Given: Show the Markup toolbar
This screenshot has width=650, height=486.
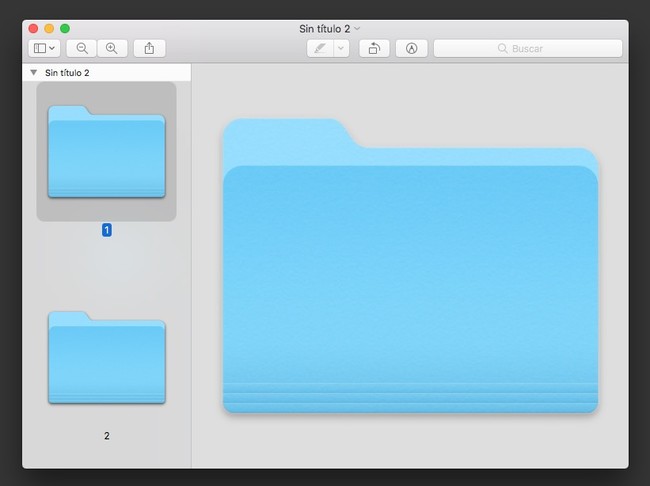Looking at the screenshot, I should click(411, 49).
